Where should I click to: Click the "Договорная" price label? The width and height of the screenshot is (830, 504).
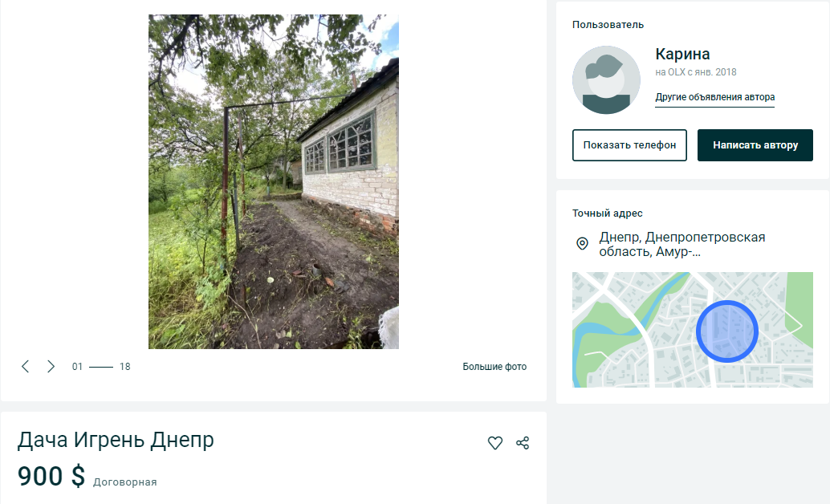(x=124, y=482)
